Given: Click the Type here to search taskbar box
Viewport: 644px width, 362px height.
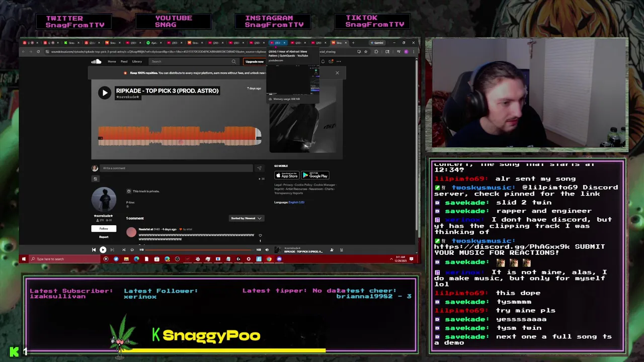Looking at the screenshot, I should pyautogui.click(x=64, y=259).
